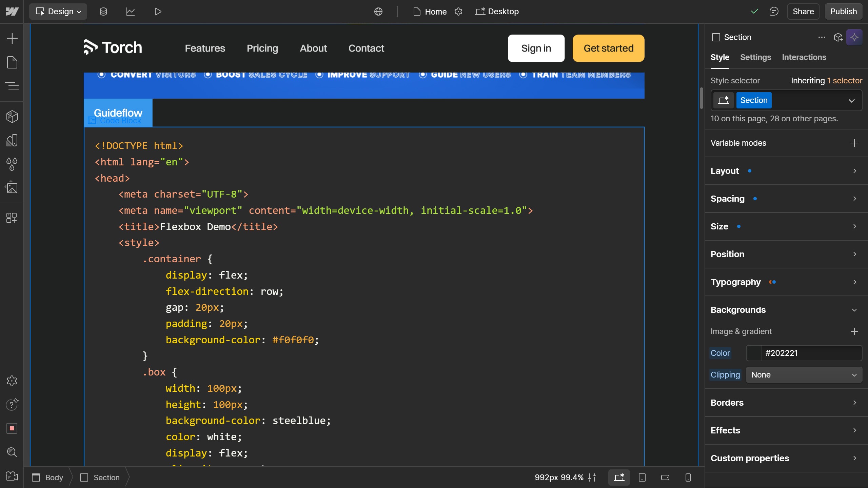
Task: Open the Components panel
Action: pos(12,116)
